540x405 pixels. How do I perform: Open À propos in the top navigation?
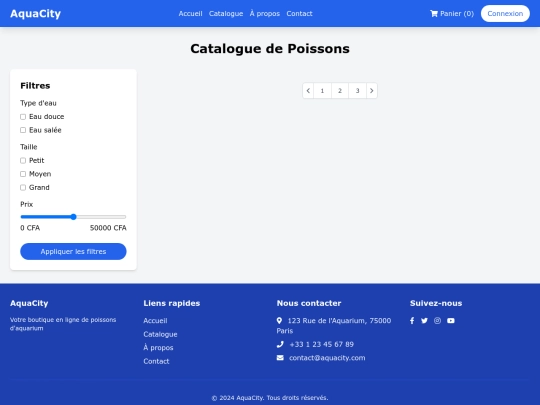(264, 13)
